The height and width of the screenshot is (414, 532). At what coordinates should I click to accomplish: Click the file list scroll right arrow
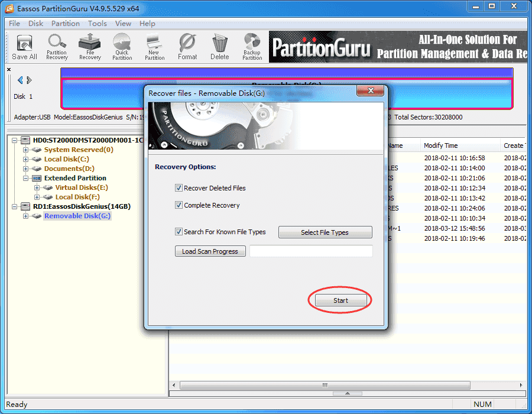coord(521,385)
